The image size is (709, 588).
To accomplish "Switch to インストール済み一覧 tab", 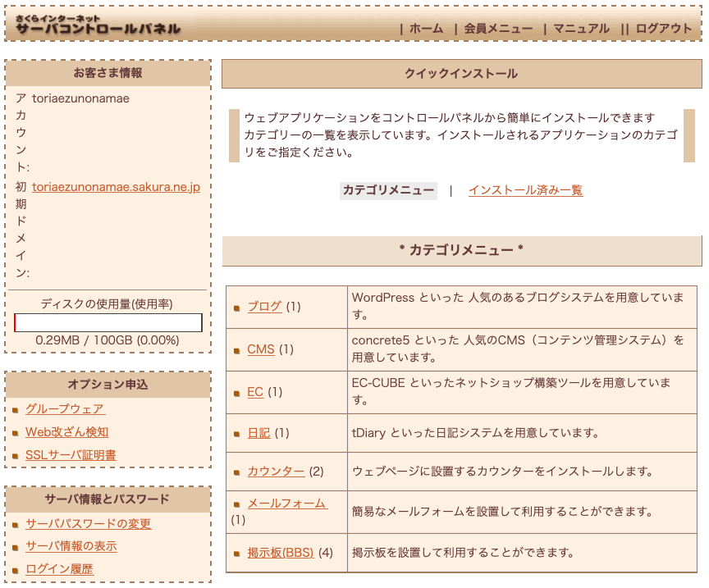I will click(x=525, y=190).
